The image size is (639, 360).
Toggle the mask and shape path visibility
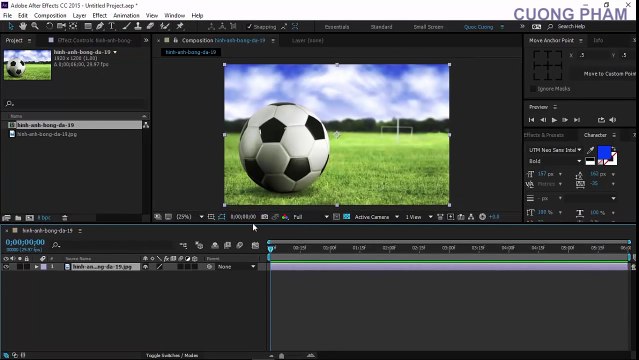(222, 216)
